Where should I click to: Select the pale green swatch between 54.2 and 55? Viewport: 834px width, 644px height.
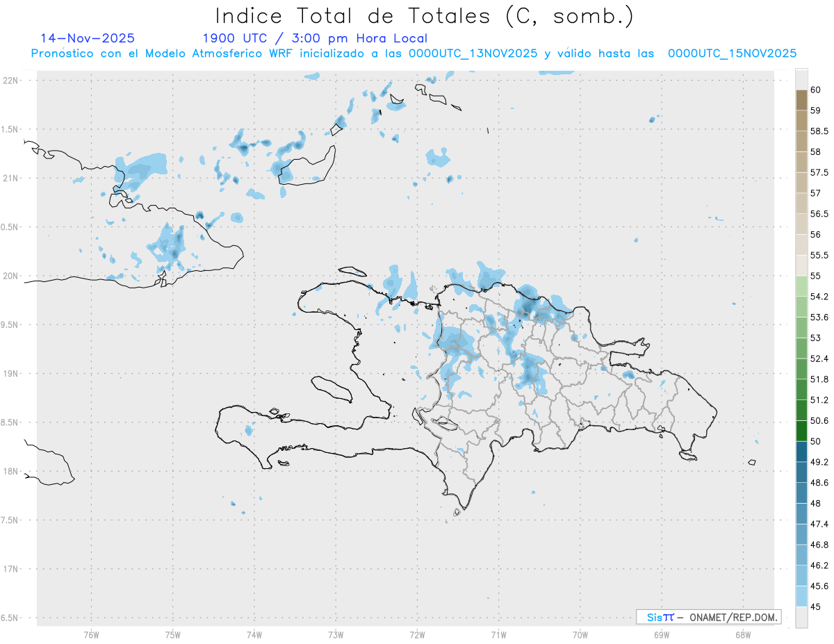(x=801, y=286)
